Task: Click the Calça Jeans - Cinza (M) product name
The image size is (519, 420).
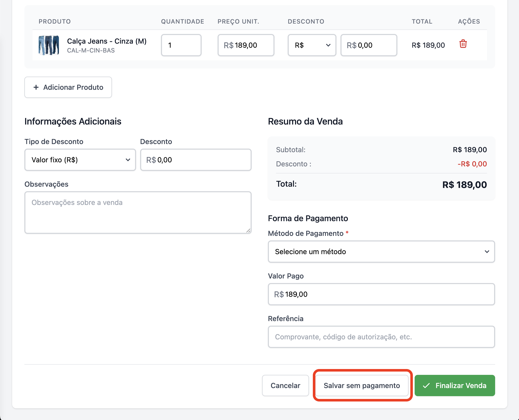Action: (107, 41)
